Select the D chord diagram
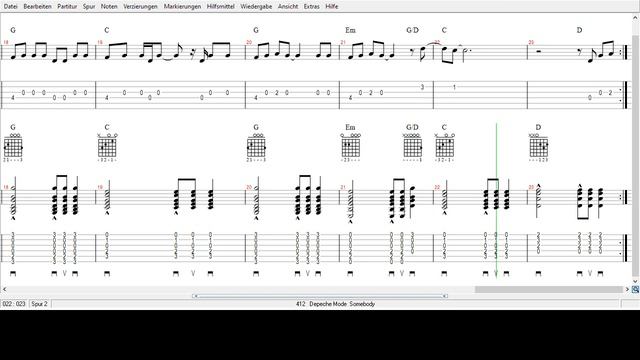This screenshot has height=360, width=640. [538, 147]
